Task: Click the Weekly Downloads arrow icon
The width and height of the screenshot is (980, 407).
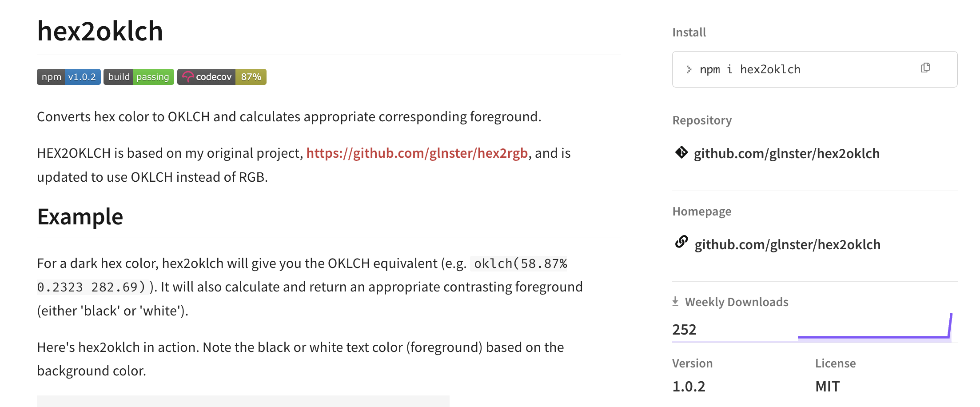Action: [x=675, y=302]
